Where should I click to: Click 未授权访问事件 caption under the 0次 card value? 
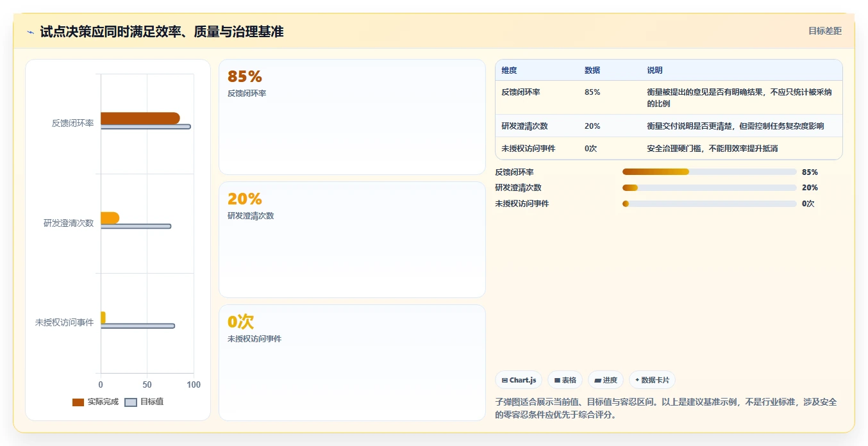tap(255, 339)
